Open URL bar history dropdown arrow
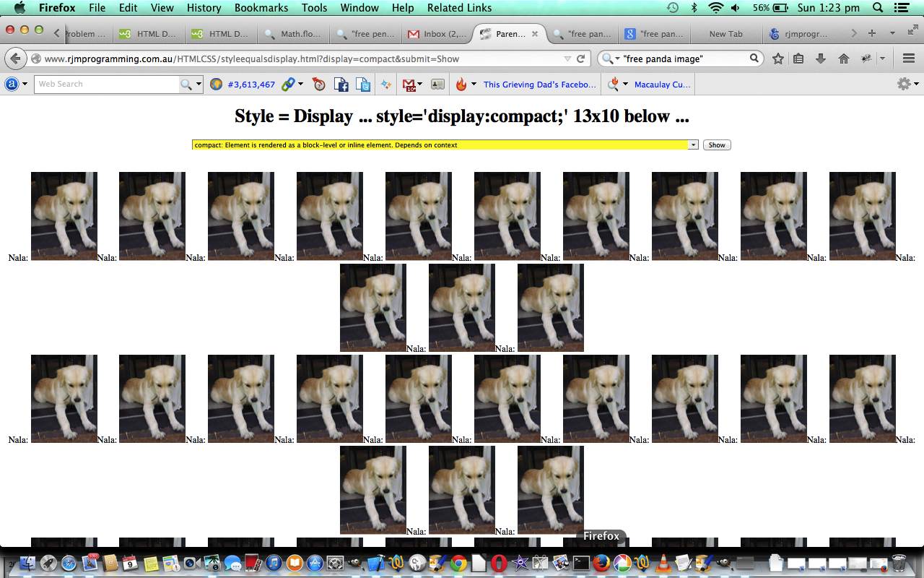924x578 pixels. point(567,59)
